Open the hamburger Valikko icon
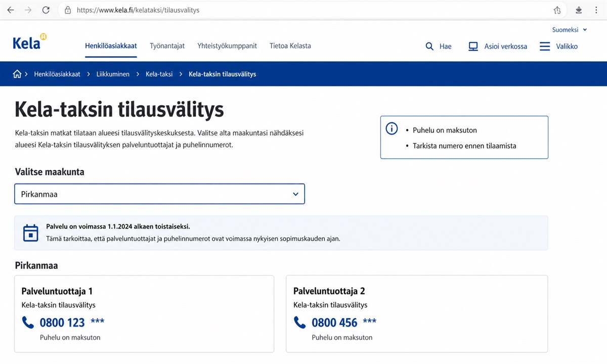Screen dimensions: 607x364 tap(545, 47)
